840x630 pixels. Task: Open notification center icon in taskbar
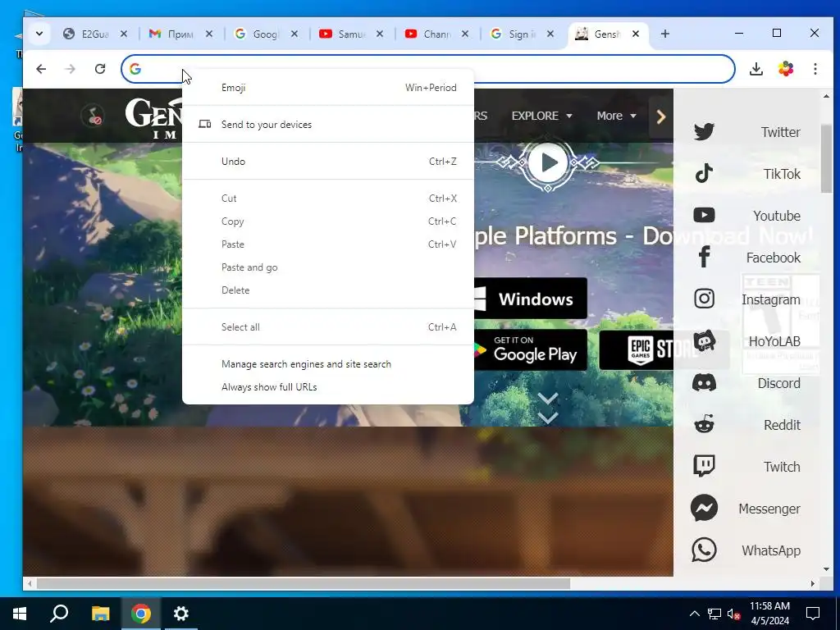pyautogui.click(x=813, y=614)
